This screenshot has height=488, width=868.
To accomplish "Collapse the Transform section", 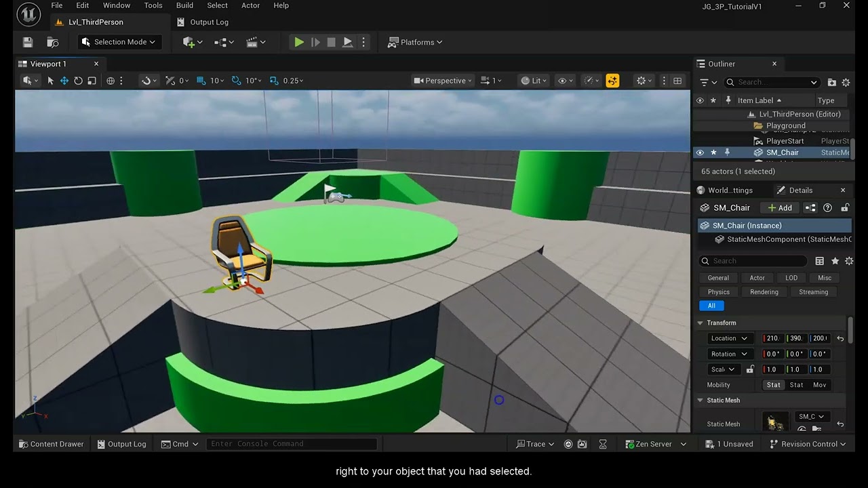I will coord(701,323).
